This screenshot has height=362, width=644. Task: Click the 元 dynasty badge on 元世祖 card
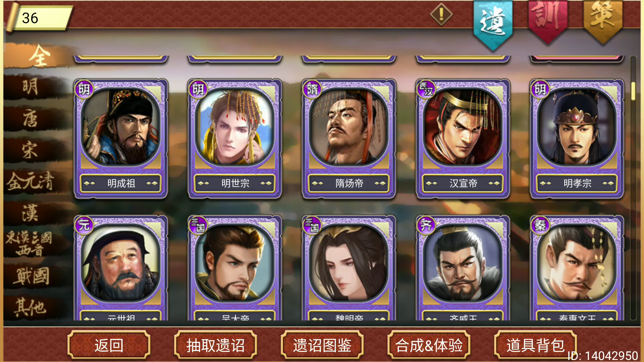84,225
